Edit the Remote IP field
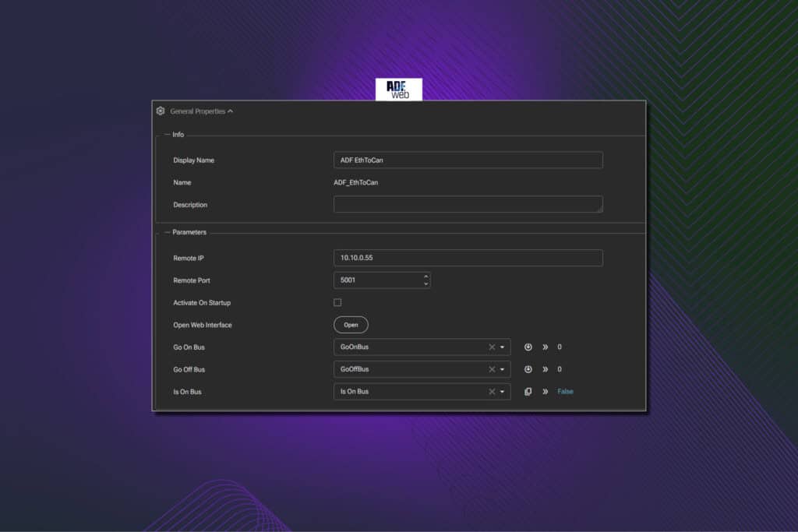The width and height of the screenshot is (798, 532). tap(468, 258)
